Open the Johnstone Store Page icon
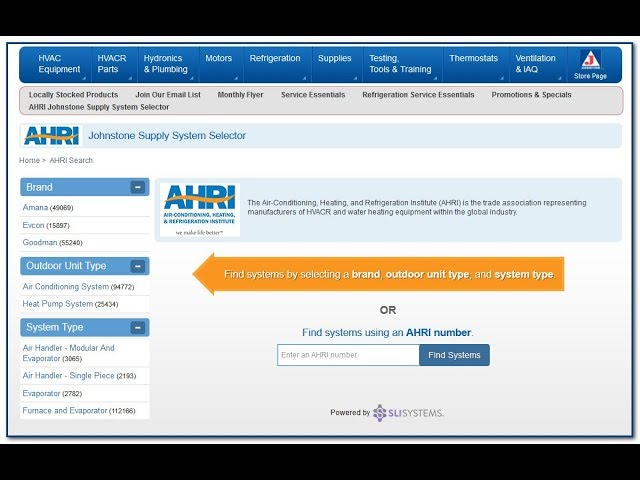640x480 pixels. click(590, 64)
